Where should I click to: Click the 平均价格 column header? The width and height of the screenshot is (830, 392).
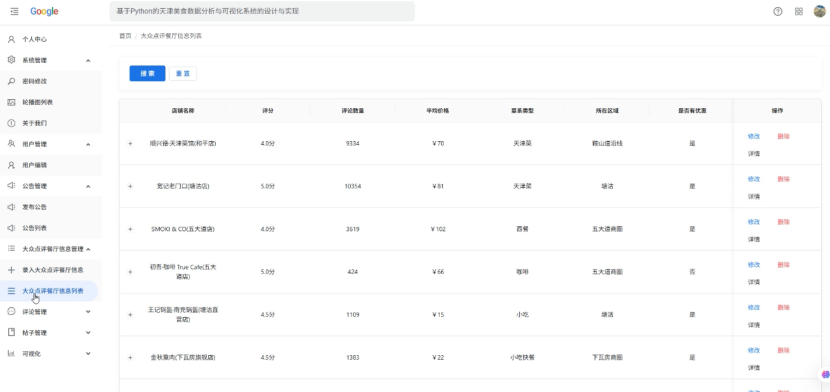(x=438, y=111)
